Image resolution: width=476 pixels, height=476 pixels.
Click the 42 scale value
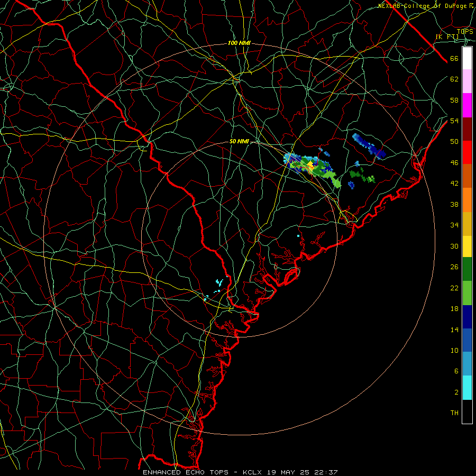pos(454,184)
